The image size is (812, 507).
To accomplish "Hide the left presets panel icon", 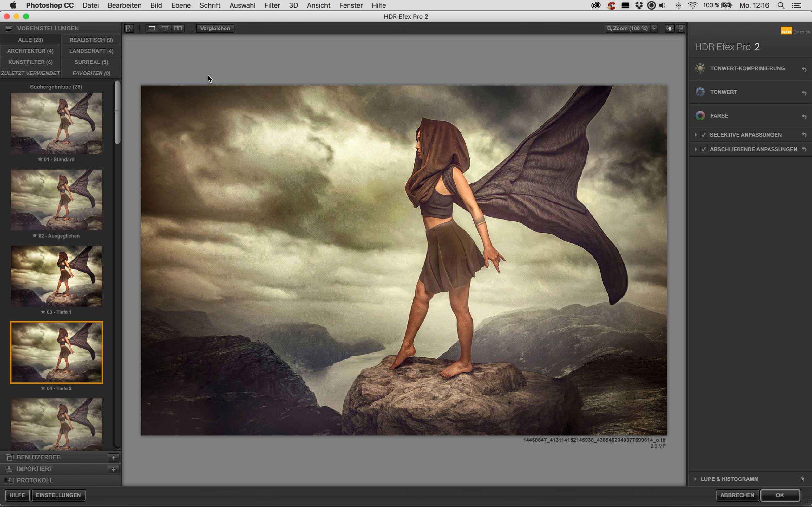I will point(129,29).
